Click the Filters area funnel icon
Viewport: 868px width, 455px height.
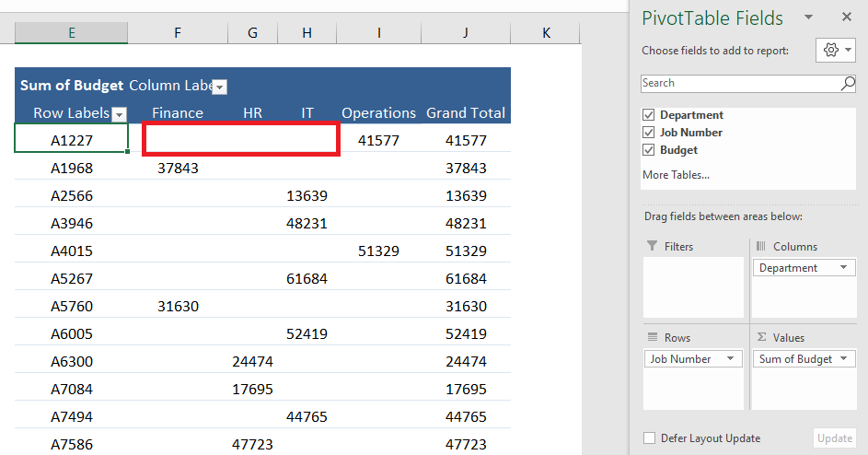pyautogui.click(x=653, y=246)
